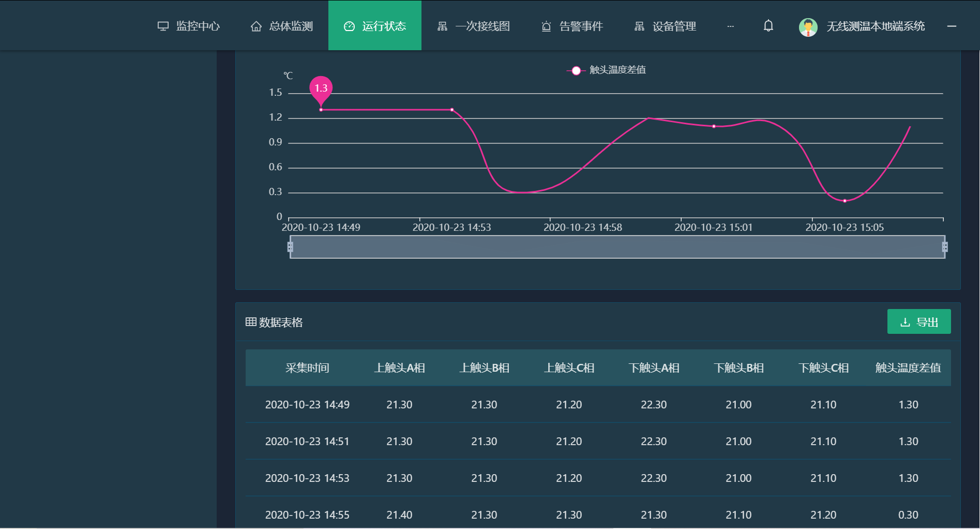Click the 无线测温本地端系统 title link
The width and height of the screenshot is (980, 529).
(876, 26)
